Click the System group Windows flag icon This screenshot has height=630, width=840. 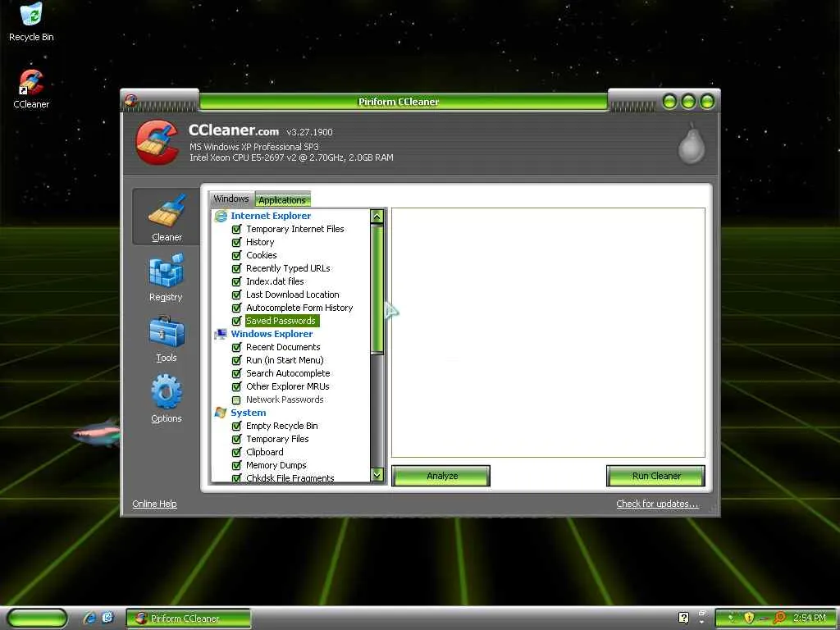(221, 413)
